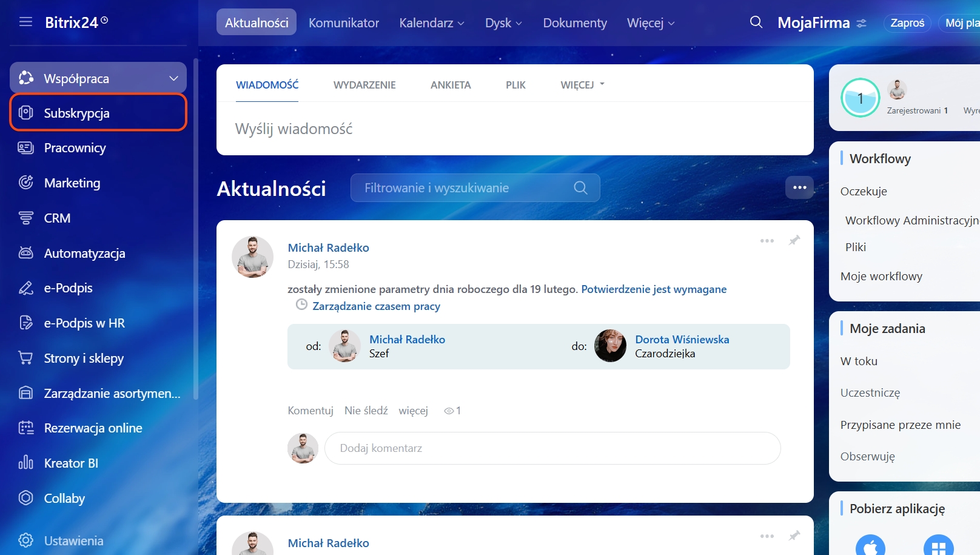Open the CRM sidebar icon
980x555 pixels.
coord(25,218)
